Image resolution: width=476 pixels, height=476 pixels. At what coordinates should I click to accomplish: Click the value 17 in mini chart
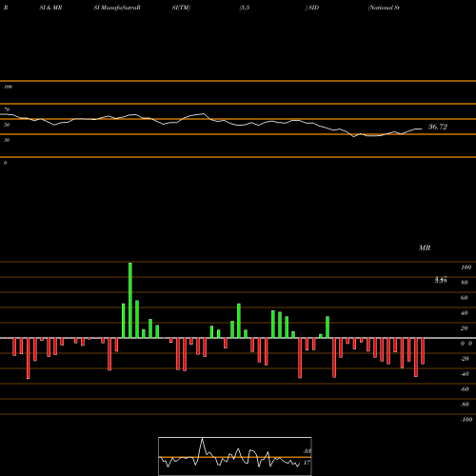point(307,463)
